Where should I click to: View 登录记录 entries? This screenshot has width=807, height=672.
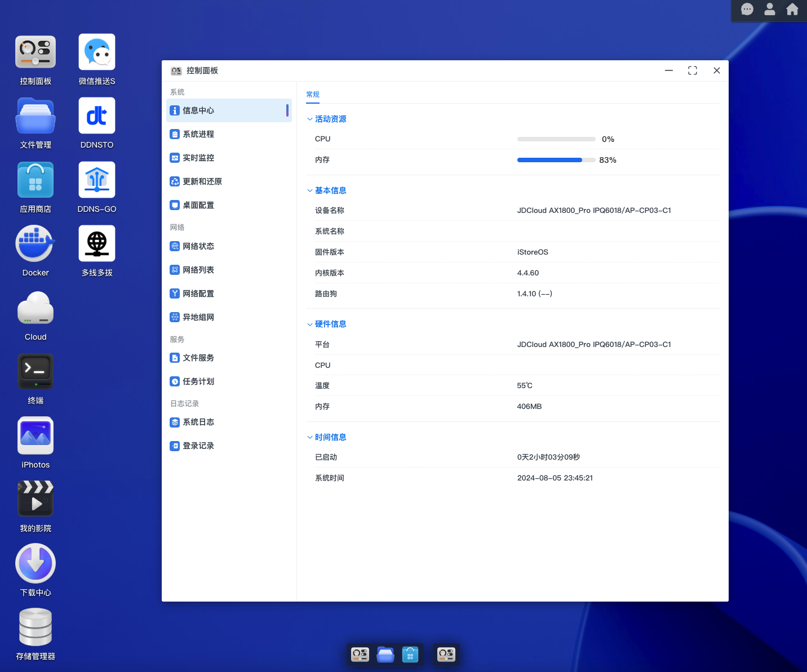click(x=198, y=446)
